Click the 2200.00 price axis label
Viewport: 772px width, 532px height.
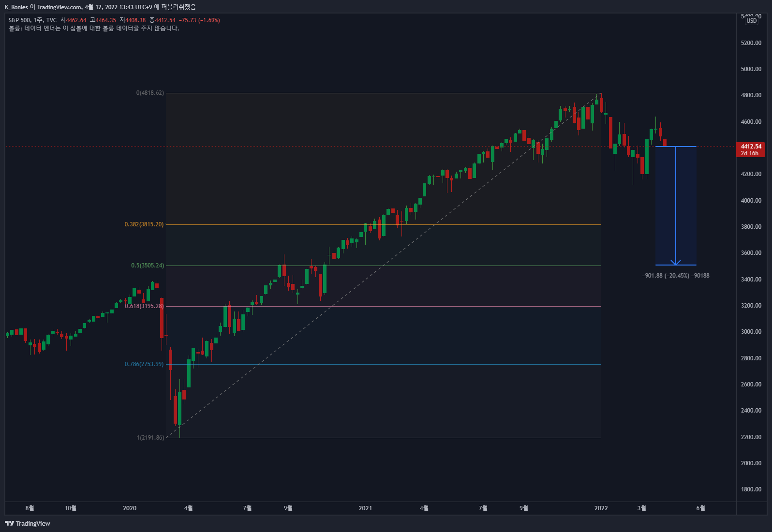751,437
